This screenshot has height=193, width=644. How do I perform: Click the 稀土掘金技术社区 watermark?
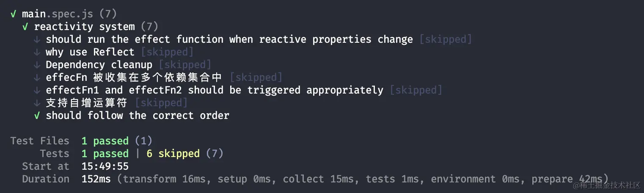(x=605, y=185)
